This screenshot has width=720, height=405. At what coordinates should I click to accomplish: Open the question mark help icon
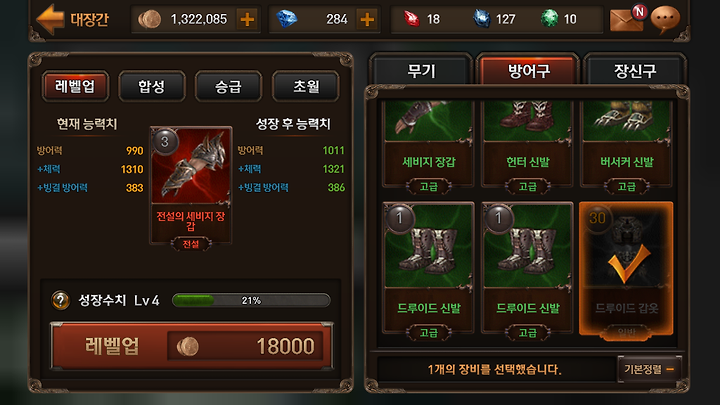pos(61,301)
